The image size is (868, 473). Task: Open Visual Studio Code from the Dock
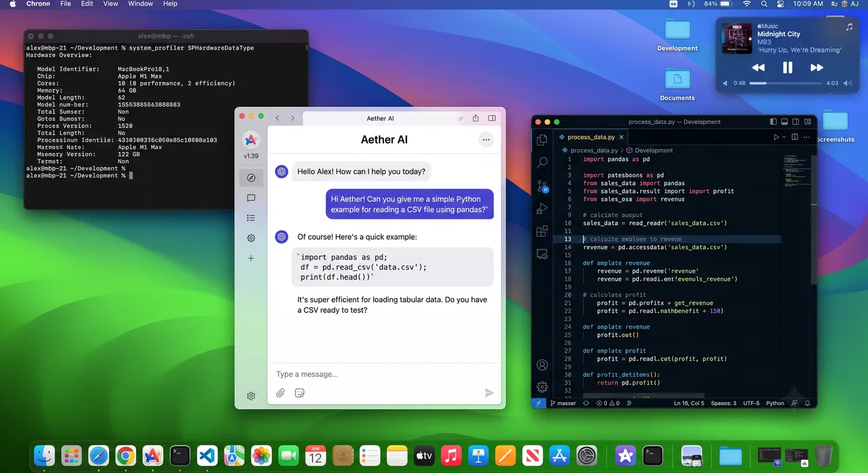tap(206, 455)
